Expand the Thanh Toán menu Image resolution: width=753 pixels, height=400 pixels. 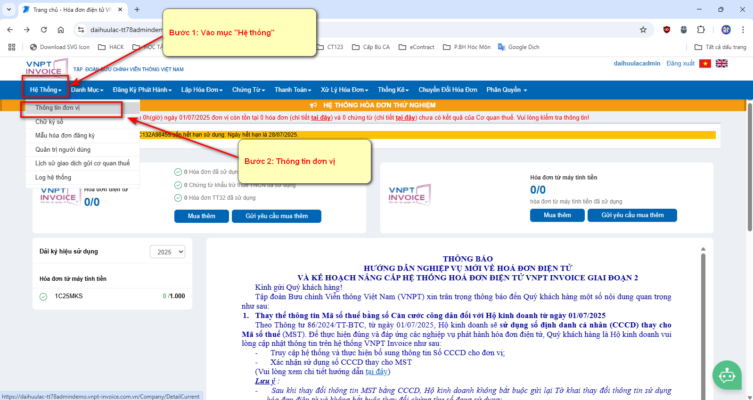[x=292, y=90]
